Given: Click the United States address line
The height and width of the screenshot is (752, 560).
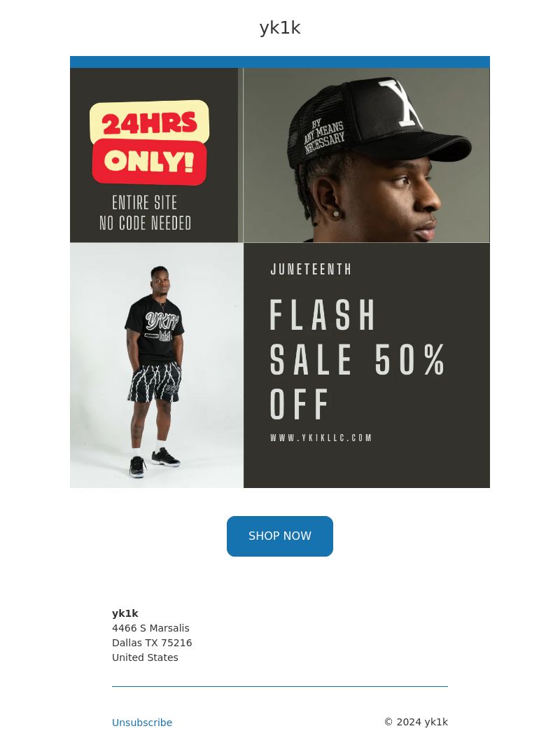Looking at the screenshot, I should (146, 657).
